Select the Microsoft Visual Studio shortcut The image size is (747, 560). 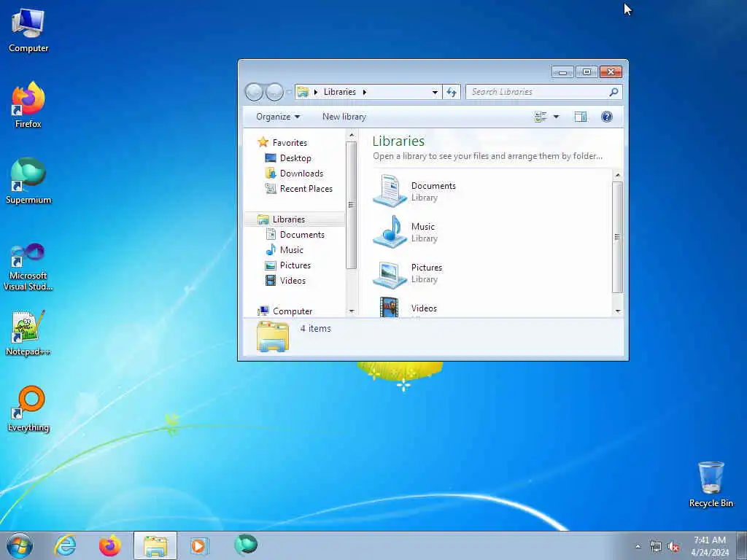click(x=28, y=267)
